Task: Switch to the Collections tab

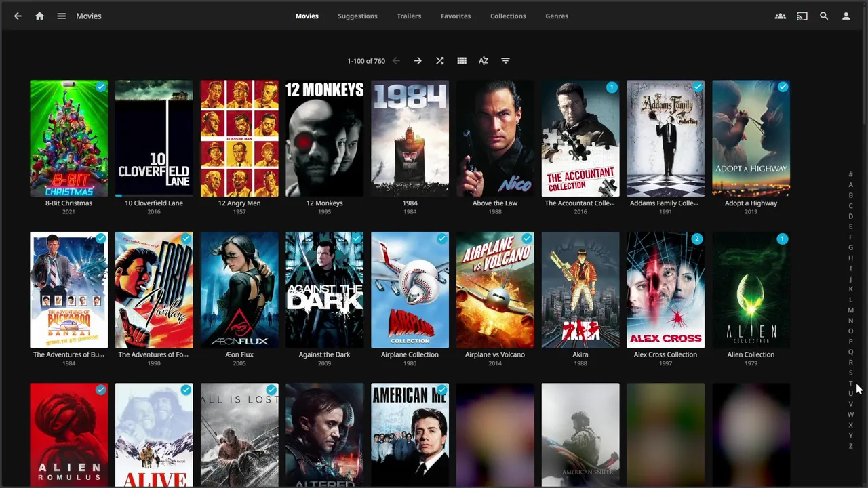Action: point(508,16)
